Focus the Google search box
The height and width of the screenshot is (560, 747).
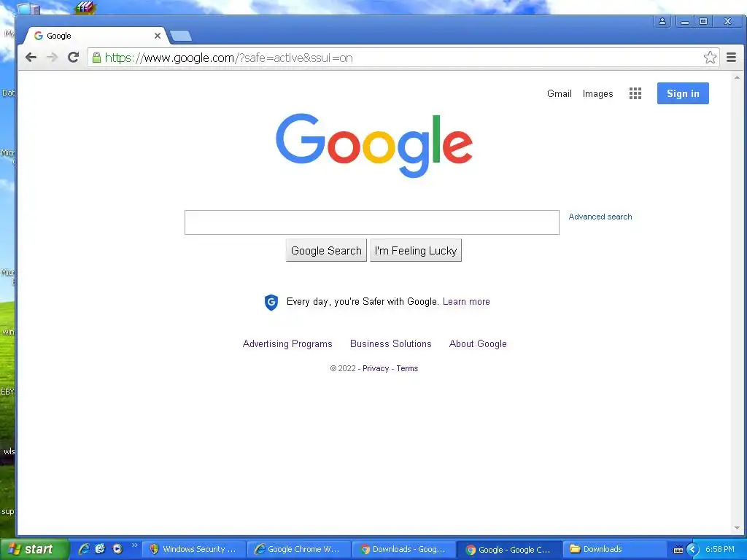(371, 222)
